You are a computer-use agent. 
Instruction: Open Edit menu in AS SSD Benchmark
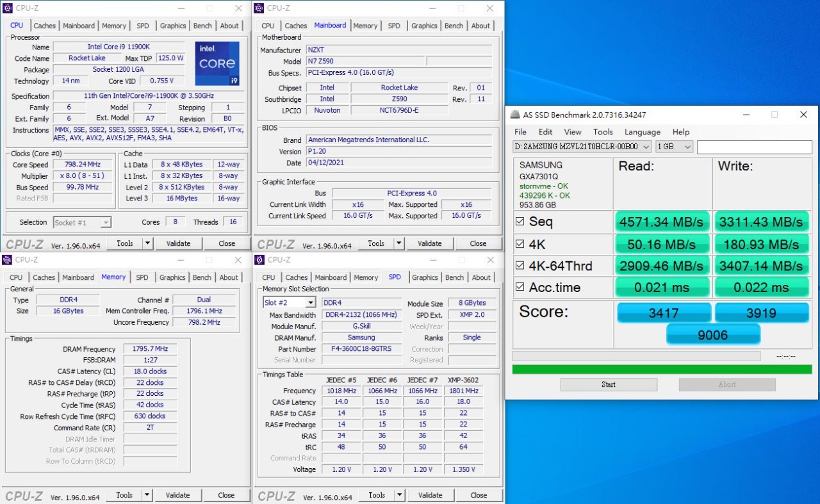(545, 132)
